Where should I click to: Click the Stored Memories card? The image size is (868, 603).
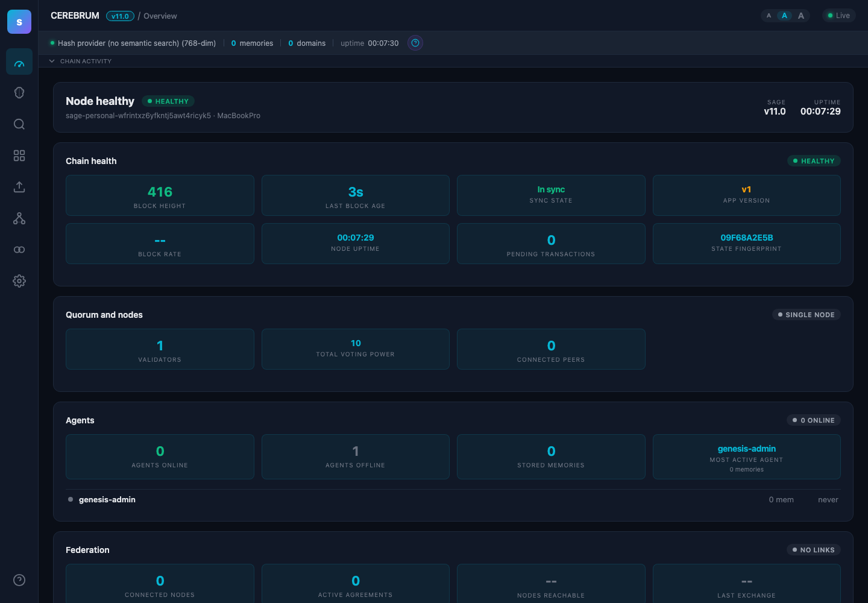pyautogui.click(x=551, y=456)
